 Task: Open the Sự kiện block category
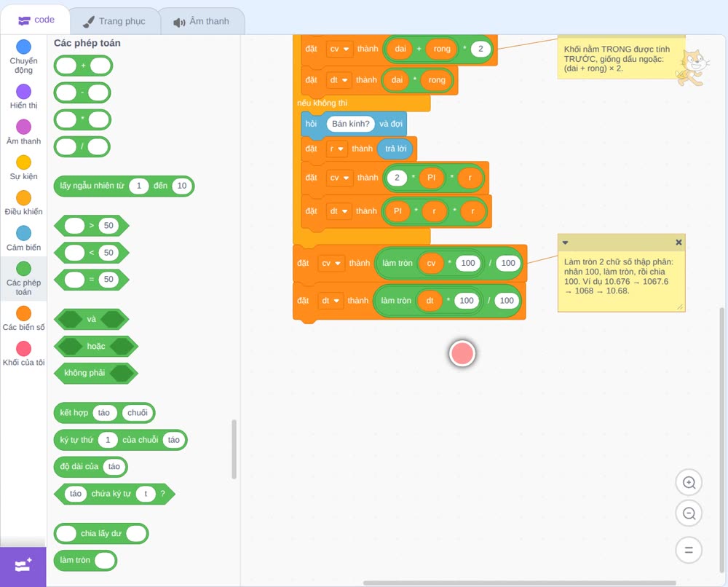23,168
